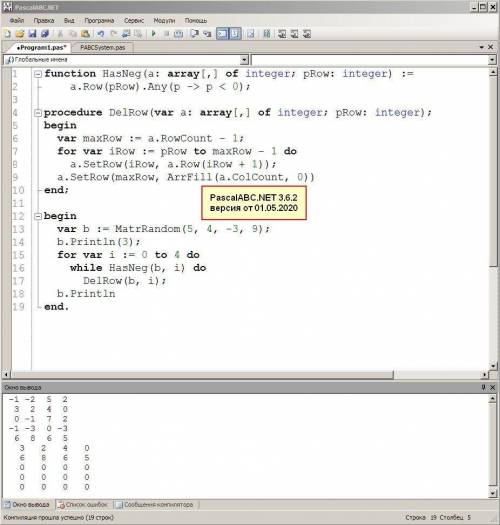500x525 pixels.
Task: Run the program with the green play icon
Action: (153, 33)
